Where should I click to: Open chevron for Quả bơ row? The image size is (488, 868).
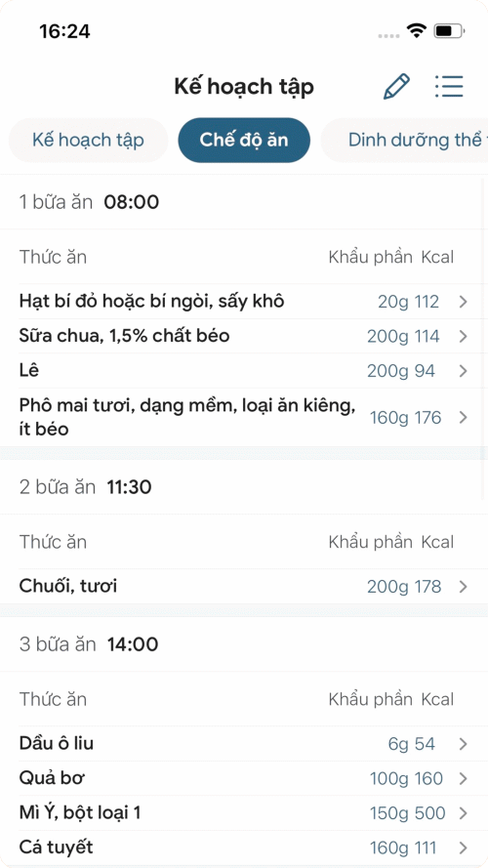coord(463,779)
